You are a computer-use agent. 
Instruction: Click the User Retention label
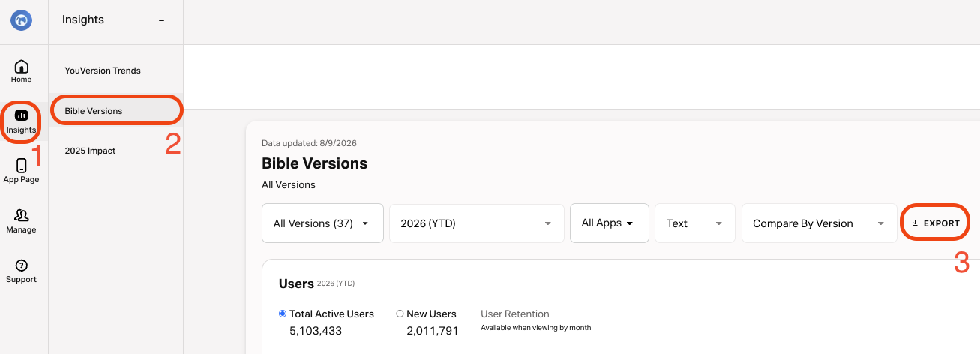click(x=515, y=313)
